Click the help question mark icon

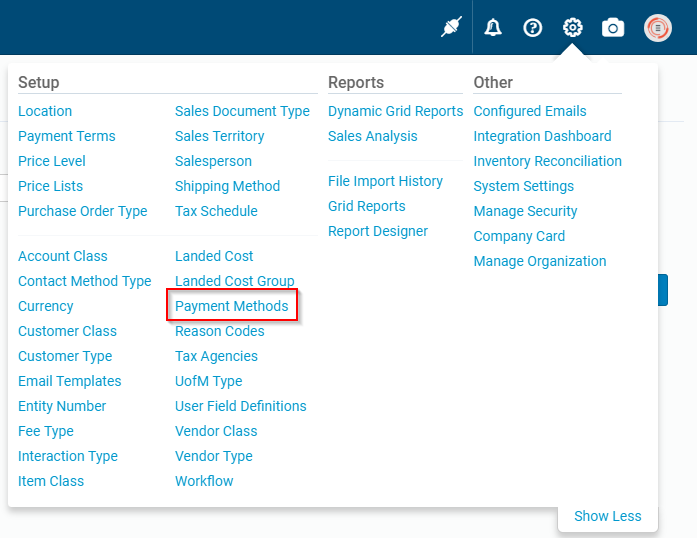pos(533,28)
